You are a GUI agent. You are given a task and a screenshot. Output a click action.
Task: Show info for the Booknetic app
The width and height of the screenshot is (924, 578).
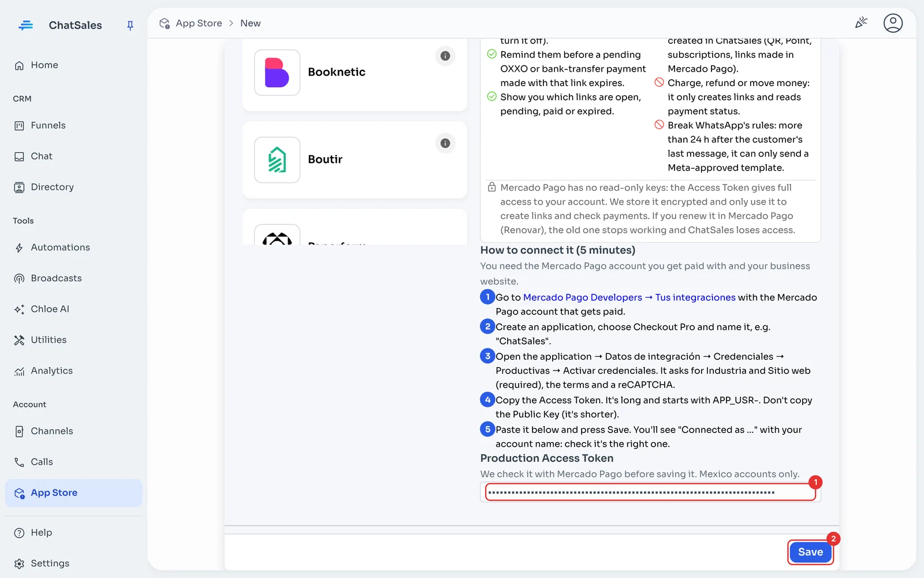click(445, 56)
